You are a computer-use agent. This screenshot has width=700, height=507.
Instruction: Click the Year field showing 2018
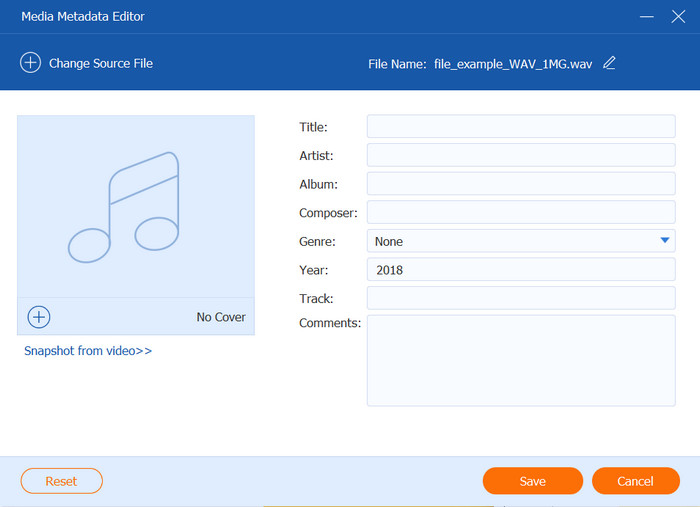pos(521,270)
